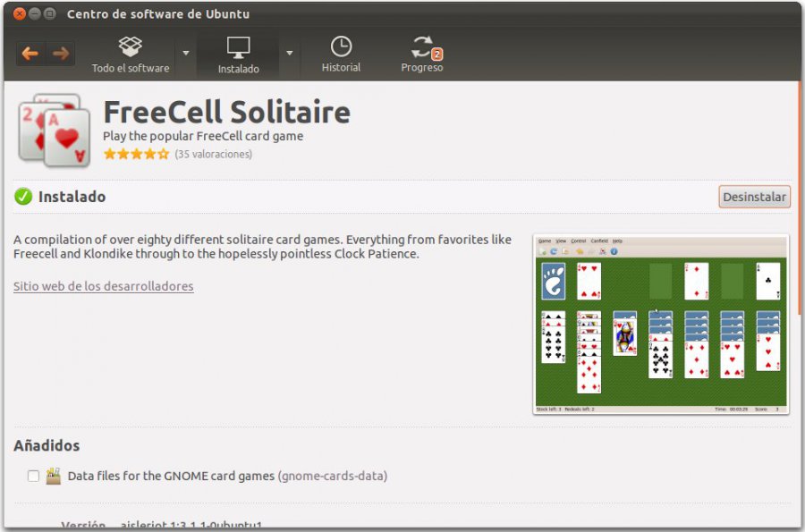The height and width of the screenshot is (532, 805).
Task: Click the 35 valoraciones text
Action: (x=213, y=155)
